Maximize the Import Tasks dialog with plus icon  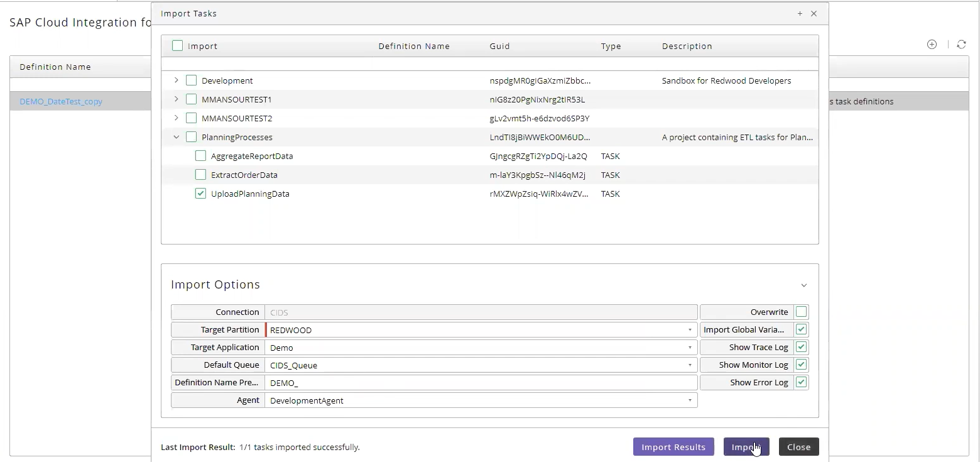(800, 13)
